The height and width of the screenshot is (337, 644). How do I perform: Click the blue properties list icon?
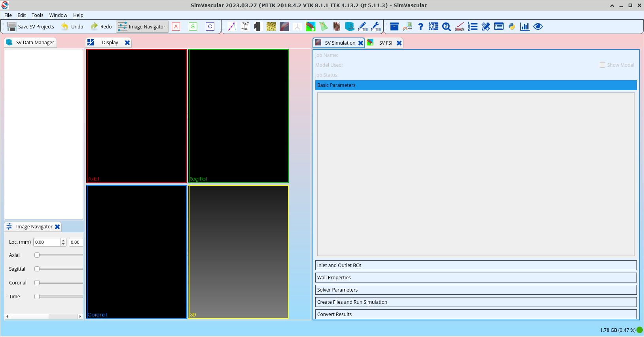(x=499, y=26)
